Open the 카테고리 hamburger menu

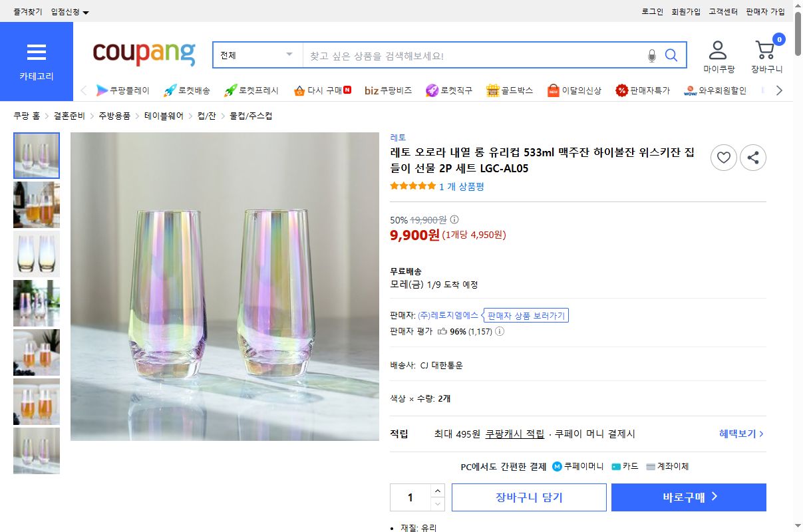(37, 53)
